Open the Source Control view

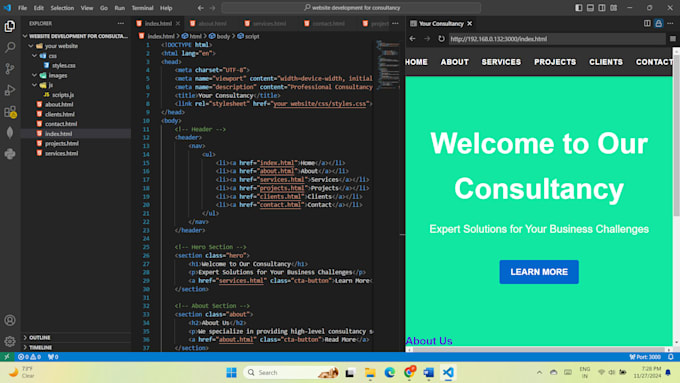coord(10,69)
